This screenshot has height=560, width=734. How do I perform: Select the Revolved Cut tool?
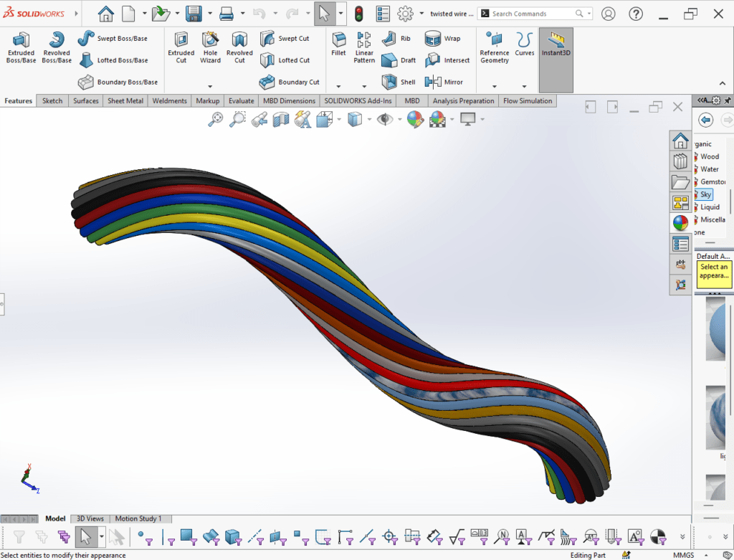(239, 47)
